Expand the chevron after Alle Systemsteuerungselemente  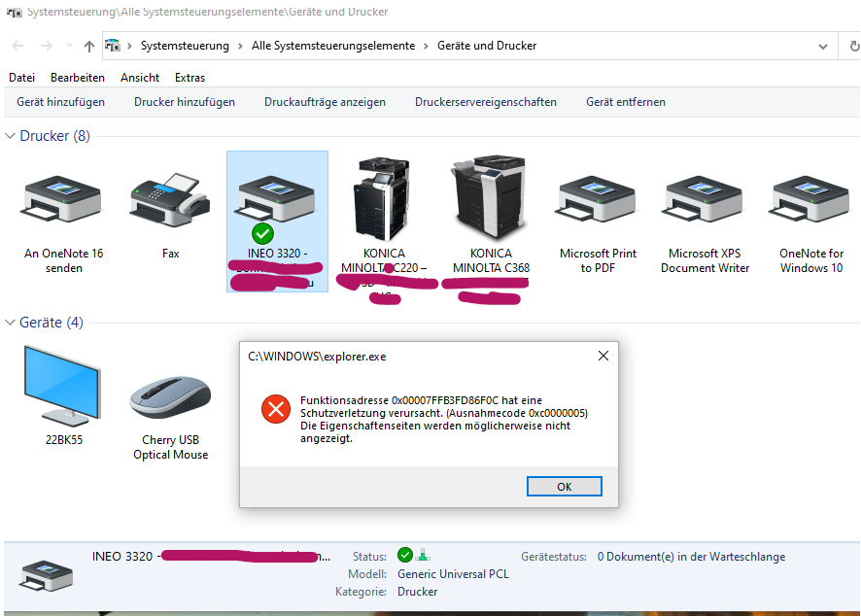[426, 46]
